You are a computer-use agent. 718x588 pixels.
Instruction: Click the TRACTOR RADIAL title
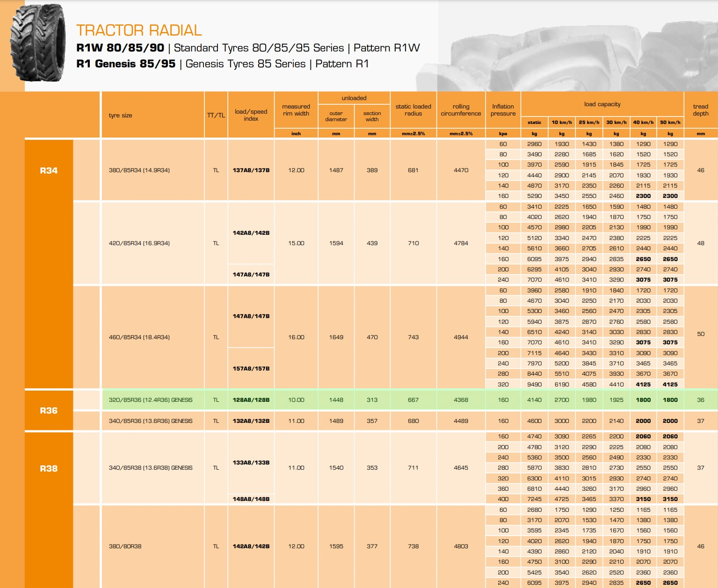[x=139, y=30]
